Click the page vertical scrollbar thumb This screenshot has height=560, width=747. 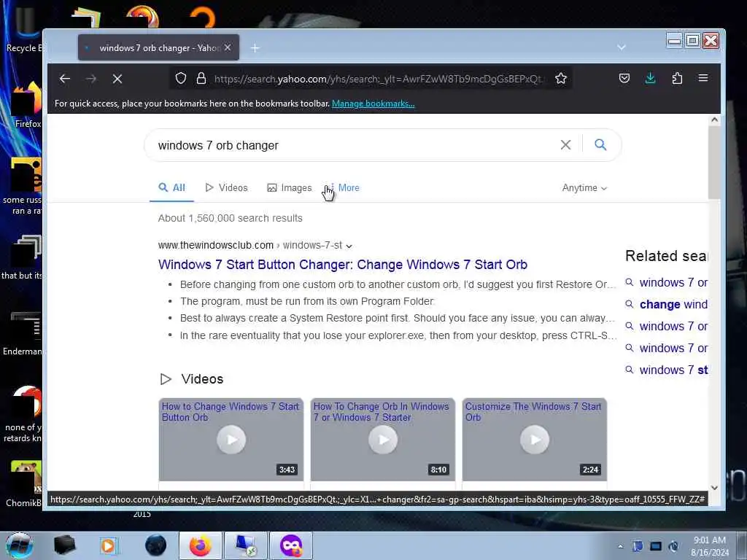click(714, 163)
